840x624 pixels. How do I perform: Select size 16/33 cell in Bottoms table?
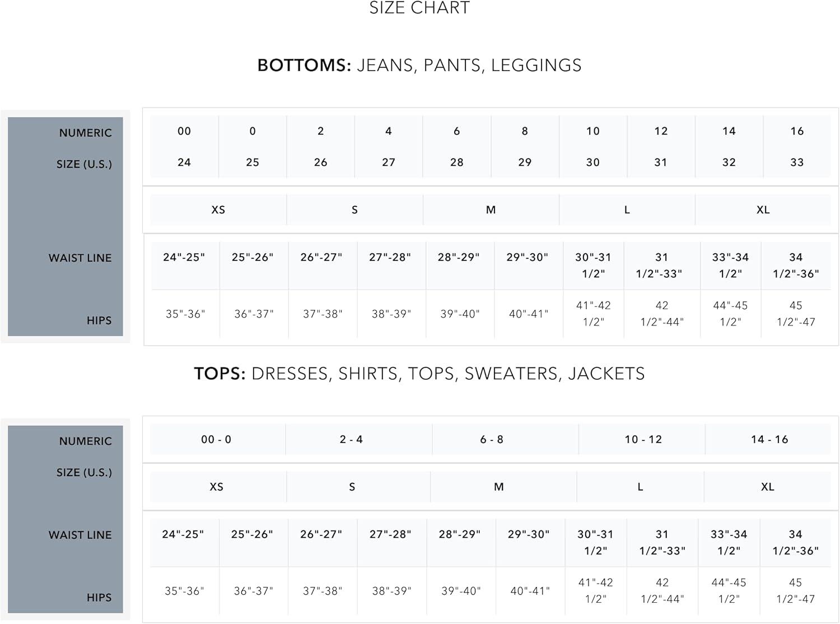797,147
